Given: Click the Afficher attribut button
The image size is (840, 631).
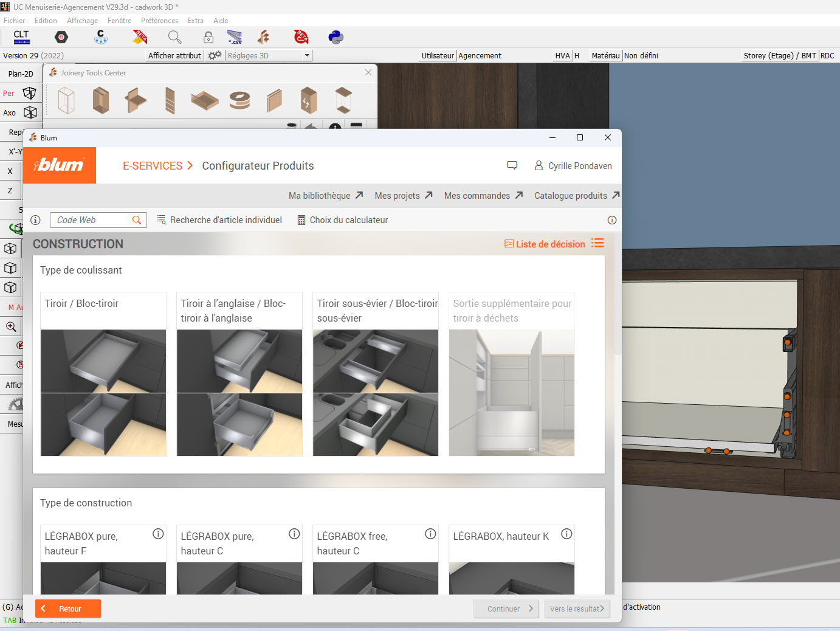Looking at the screenshot, I should click(x=174, y=55).
